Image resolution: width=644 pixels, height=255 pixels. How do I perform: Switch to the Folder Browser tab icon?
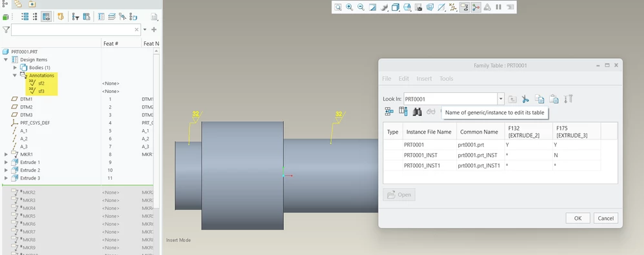point(19,4)
